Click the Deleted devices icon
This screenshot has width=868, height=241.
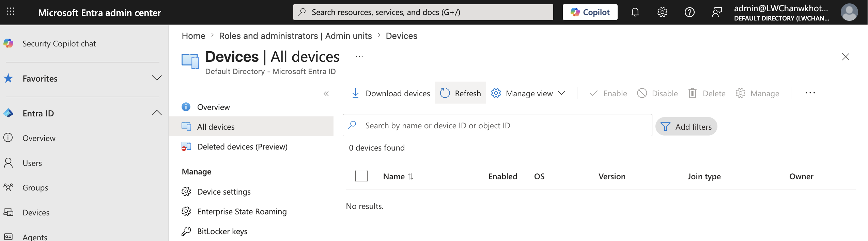click(x=186, y=146)
